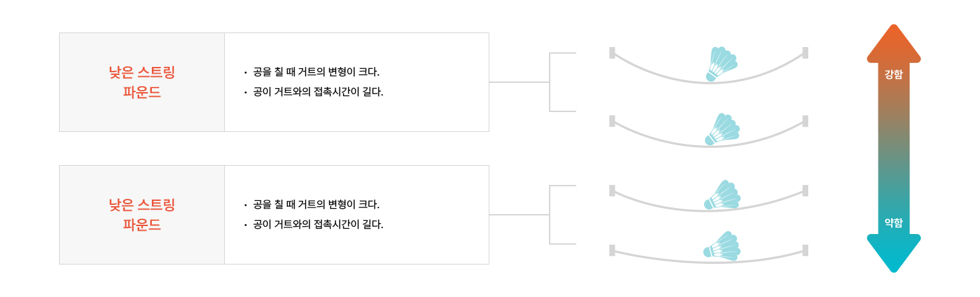Select upper box's 접촉시간이 길다 bullet
The width and height of the screenshot is (980, 297).
[x=318, y=91]
